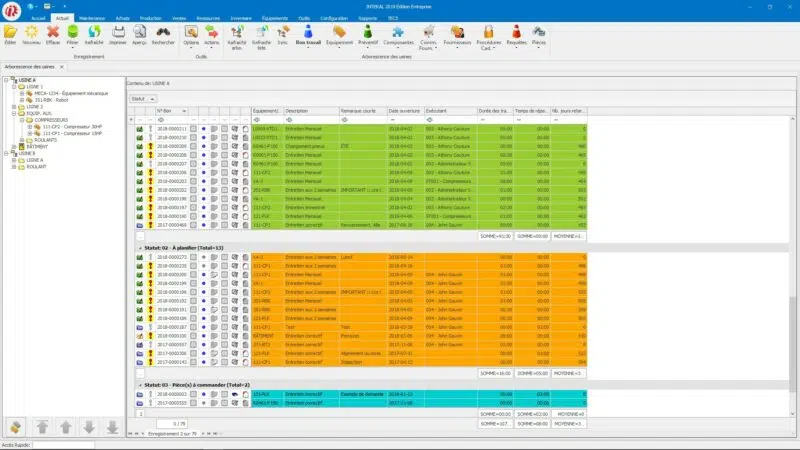Viewport: 800px width, 450px height.
Task: Open the Fournisseurs icon in ribbon
Action: [457, 34]
